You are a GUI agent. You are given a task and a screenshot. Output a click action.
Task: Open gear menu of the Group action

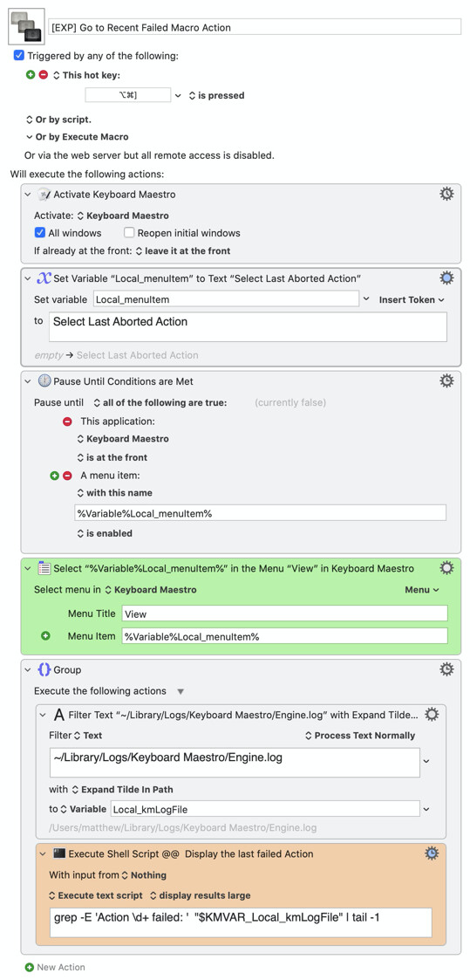[447, 669]
